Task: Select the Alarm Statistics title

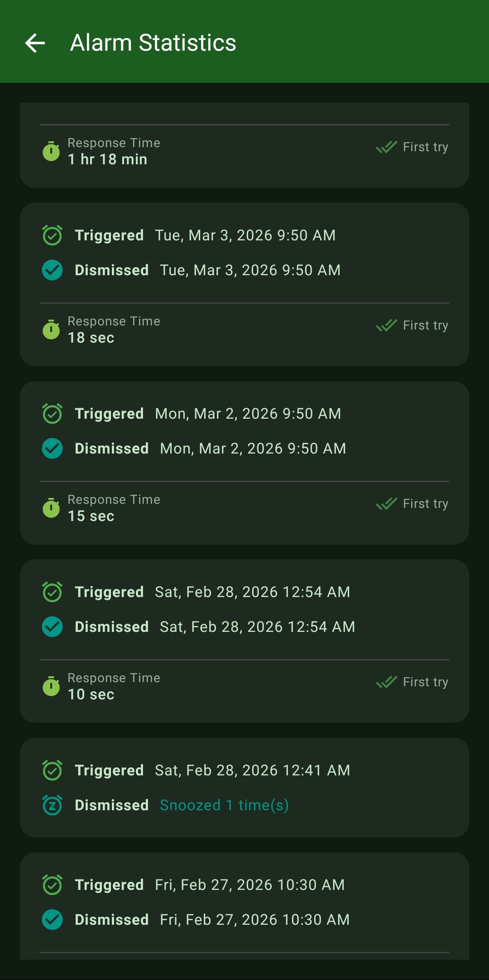Action: (153, 43)
